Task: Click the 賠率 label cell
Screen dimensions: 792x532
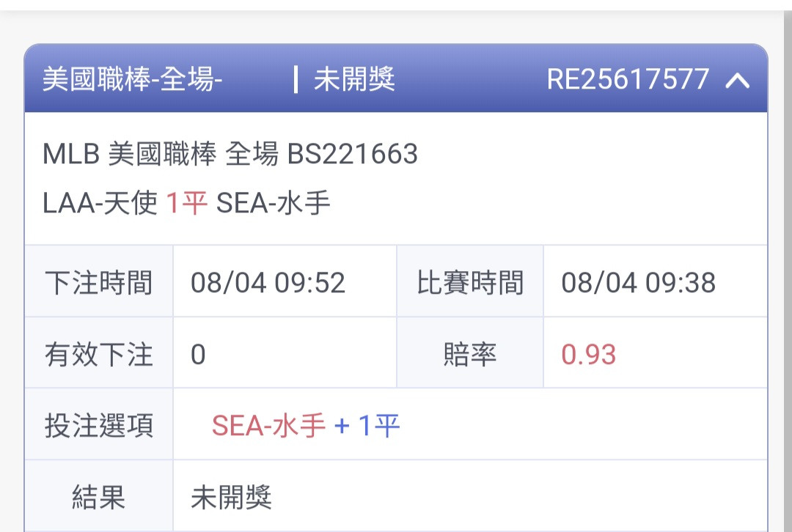Action: click(470, 352)
